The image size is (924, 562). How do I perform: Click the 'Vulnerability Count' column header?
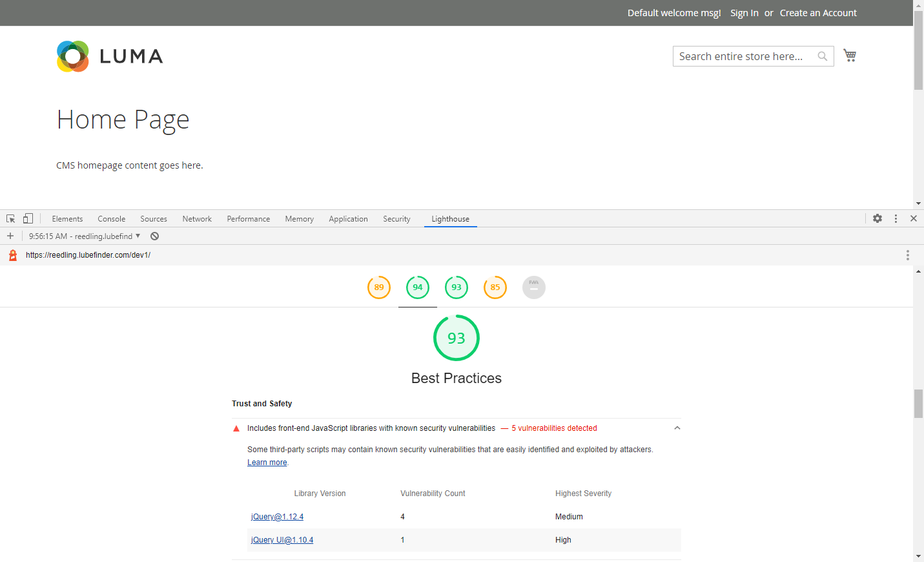click(x=433, y=494)
